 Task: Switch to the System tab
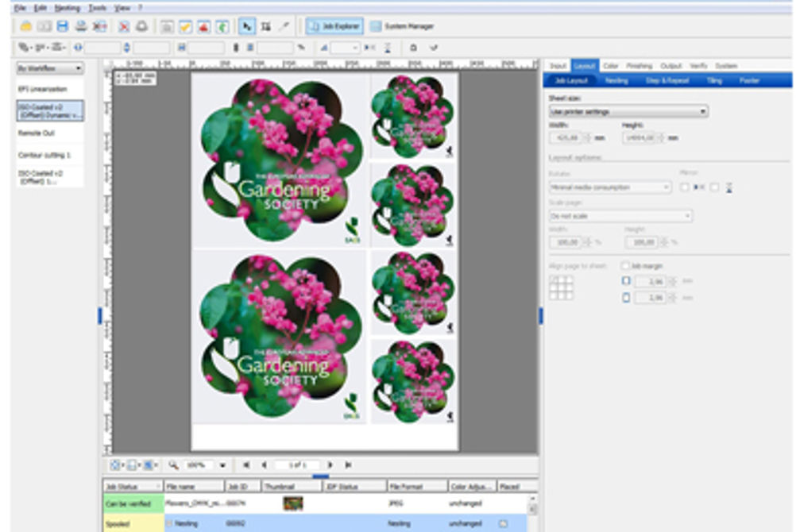coord(726,65)
